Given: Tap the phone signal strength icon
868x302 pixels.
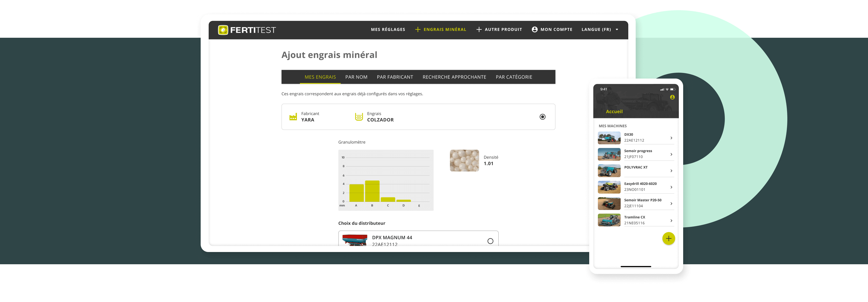Looking at the screenshot, I should point(662,90).
